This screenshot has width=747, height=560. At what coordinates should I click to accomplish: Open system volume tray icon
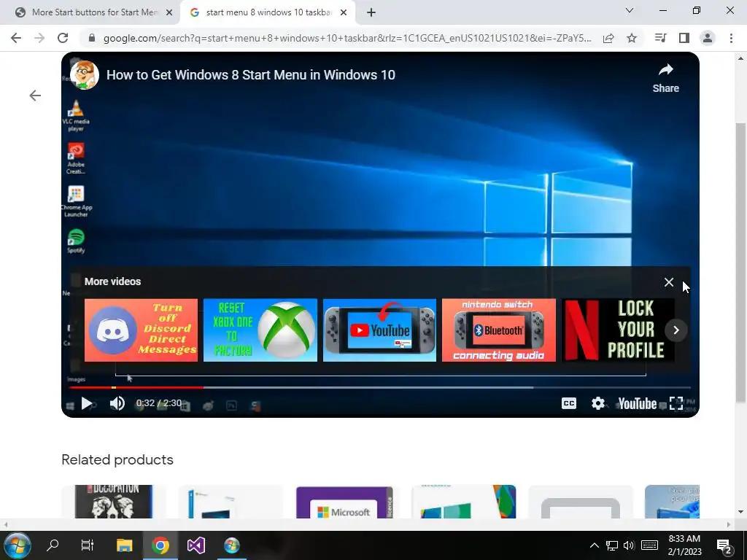point(629,545)
